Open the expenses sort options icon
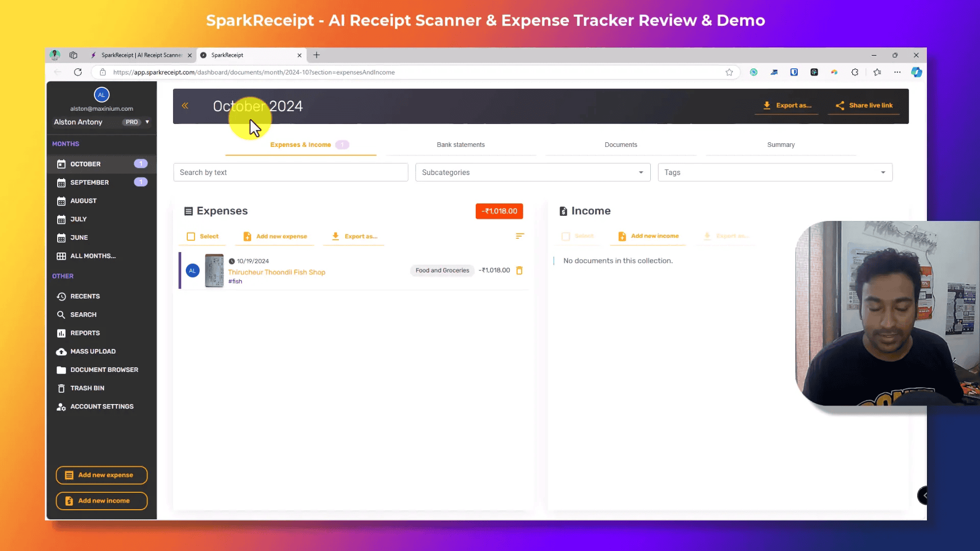Image resolution: width=980 pixels, height=551 pixels. (520, 236)
